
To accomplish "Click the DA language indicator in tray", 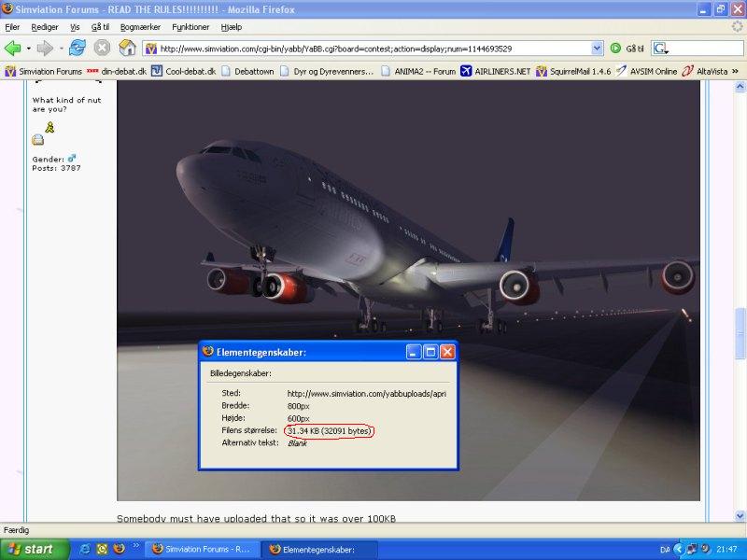I will coord(665,550).
